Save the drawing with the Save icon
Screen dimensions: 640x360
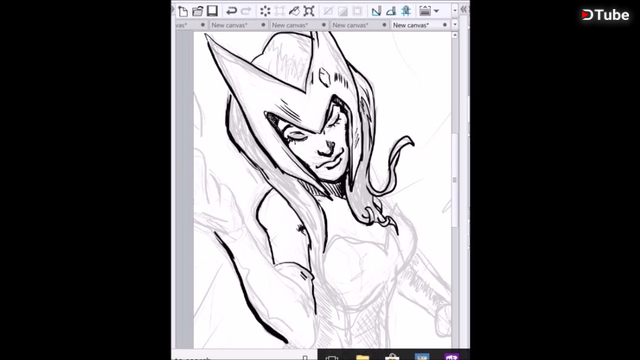pos(212,11)
